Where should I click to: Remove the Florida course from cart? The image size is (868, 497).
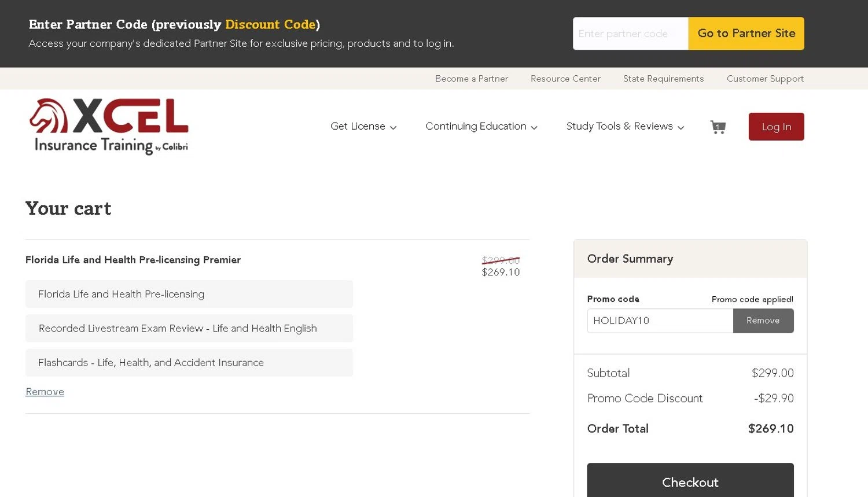point(45,392)
